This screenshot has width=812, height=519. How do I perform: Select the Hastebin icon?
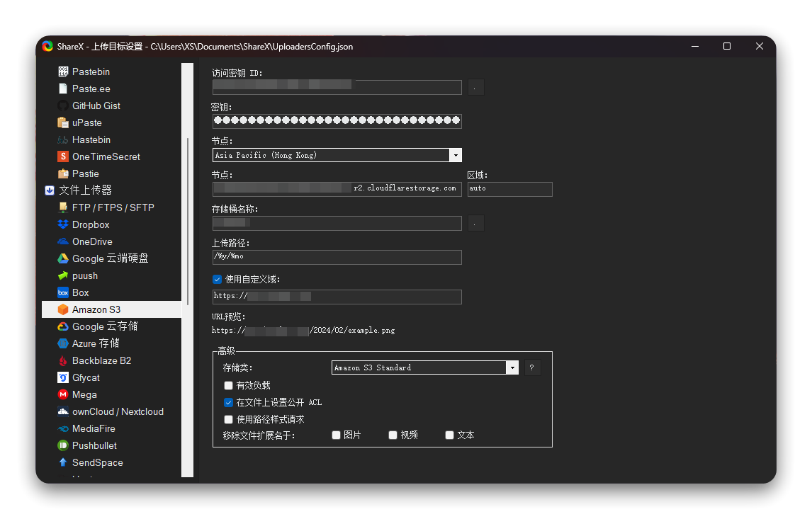pos(63,139)
